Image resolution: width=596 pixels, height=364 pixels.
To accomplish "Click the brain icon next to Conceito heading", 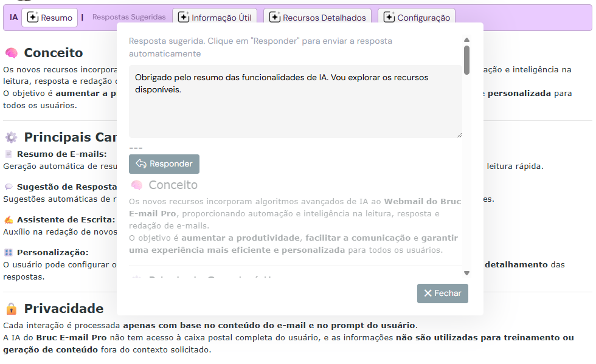I will (13, 53).
